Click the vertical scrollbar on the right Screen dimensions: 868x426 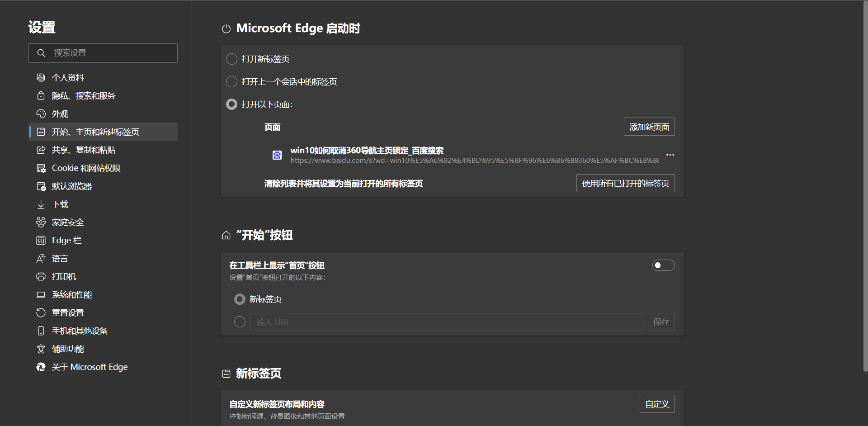865,185
